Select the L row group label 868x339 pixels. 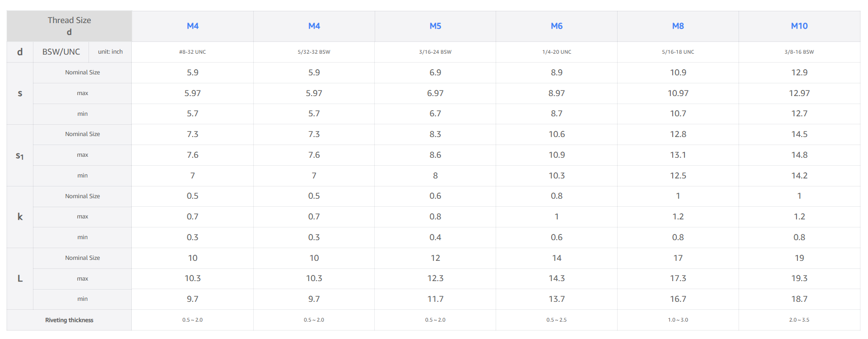click(x=20, y=279)
